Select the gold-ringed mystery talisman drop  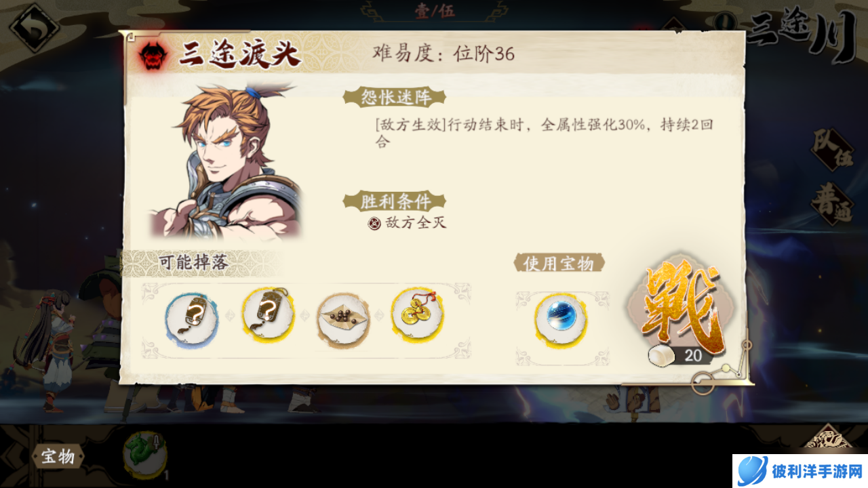[x=269, y=314]
